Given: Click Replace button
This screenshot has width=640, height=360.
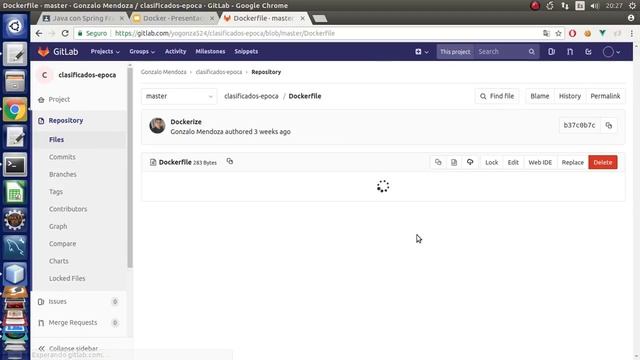Looking at the screenshot, I should coord(573,162).
